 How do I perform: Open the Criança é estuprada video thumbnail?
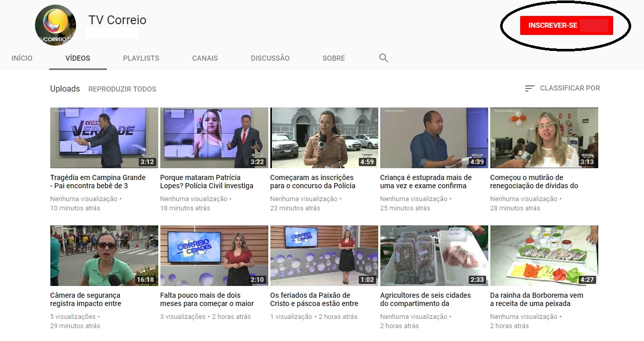[434, 138]
